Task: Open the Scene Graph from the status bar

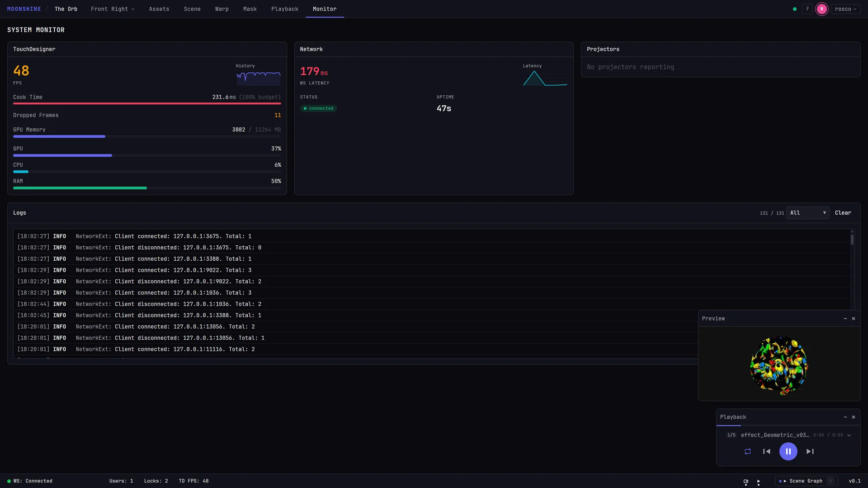Action: pyautogui.click(x=806, y=481)
